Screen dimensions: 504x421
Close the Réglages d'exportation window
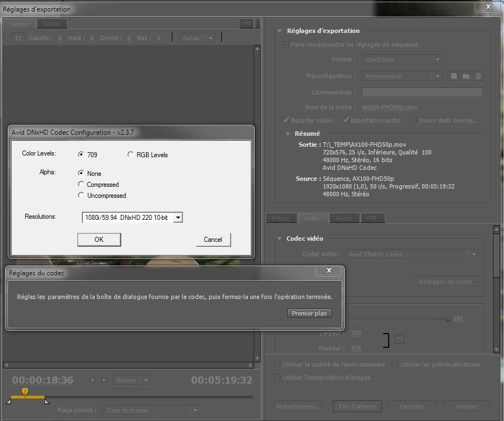(488, 7)
